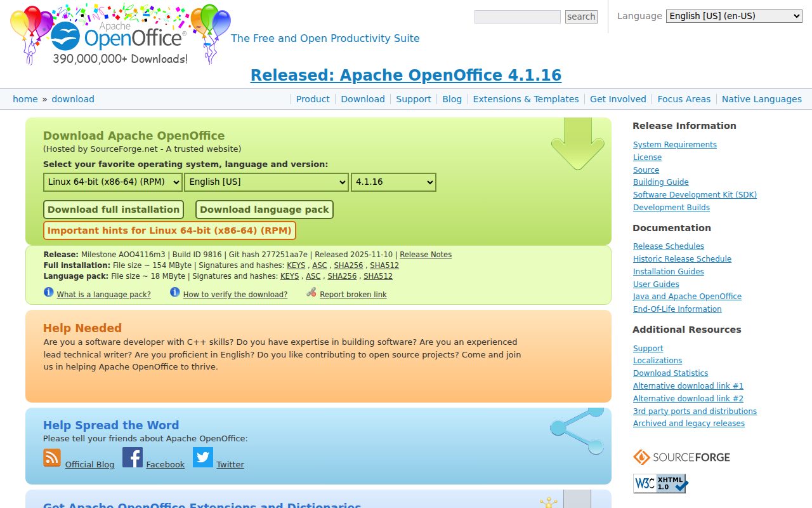812x508 pixels.
Task: Click the info icon beside verify download
Action: (x=175, y=292)
